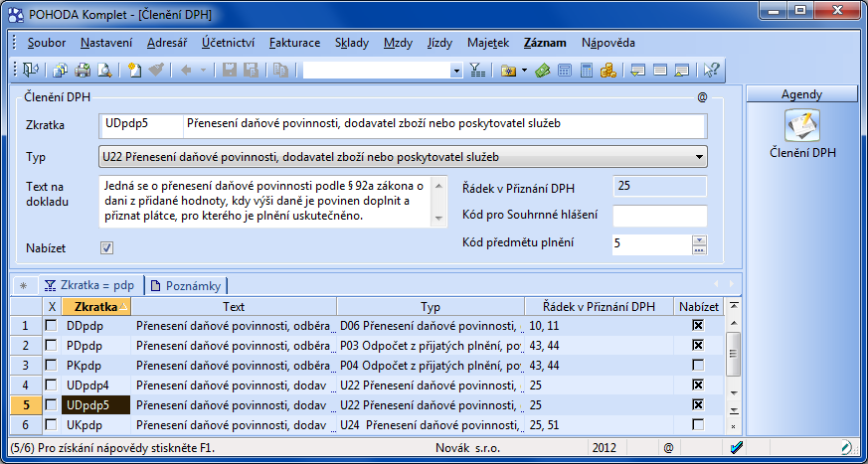Viewport: 868px width, 464px height.
Task: Click the green banknote icon
Action: (543, 71)
